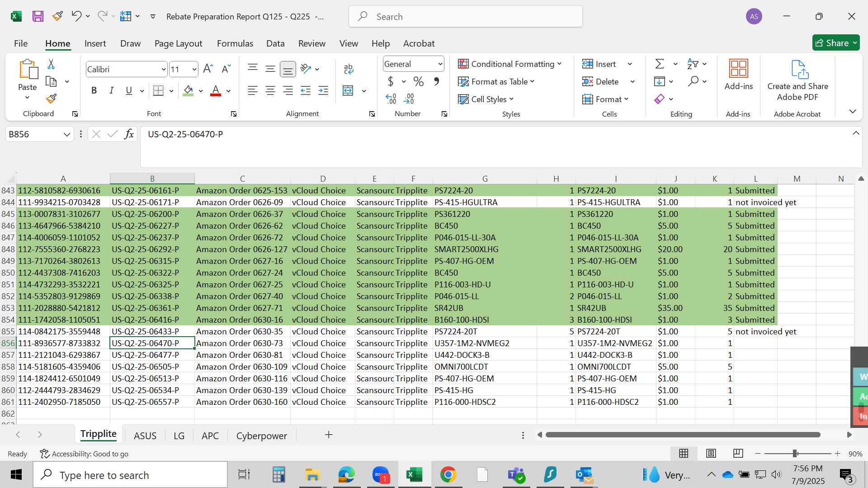Cut the selection with the scissors icon
Screen dimensions: 868x488
click(x=51, y=64)
